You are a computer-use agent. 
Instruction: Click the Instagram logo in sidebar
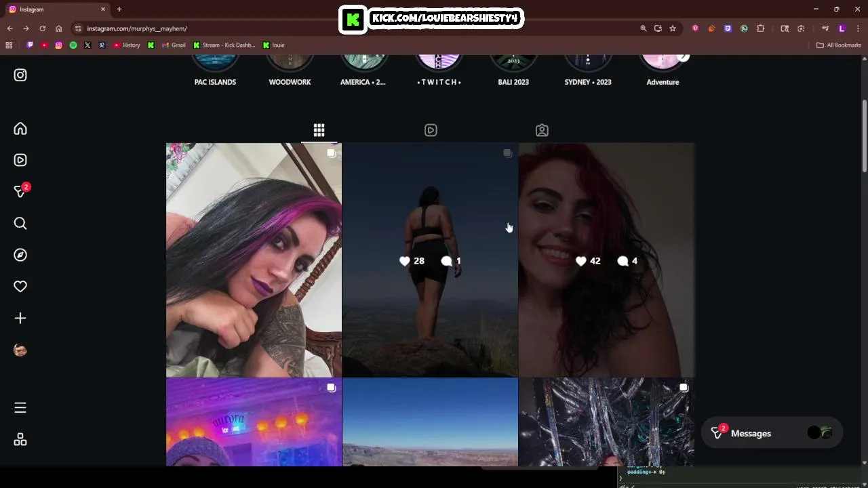click(20, 75)
